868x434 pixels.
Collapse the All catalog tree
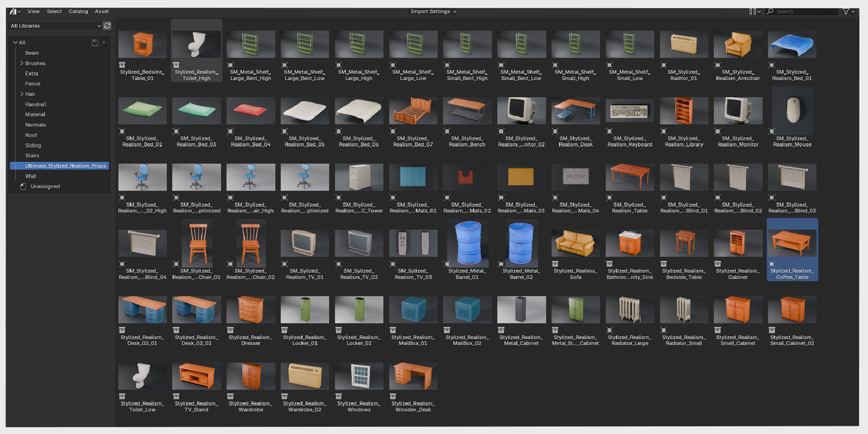coord(15,43)
